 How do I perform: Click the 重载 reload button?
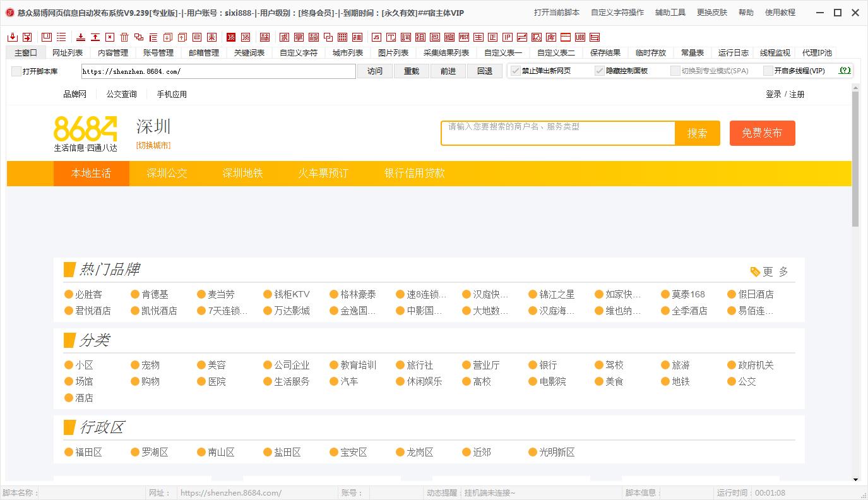pyautogui.click(x=412, y=71)
